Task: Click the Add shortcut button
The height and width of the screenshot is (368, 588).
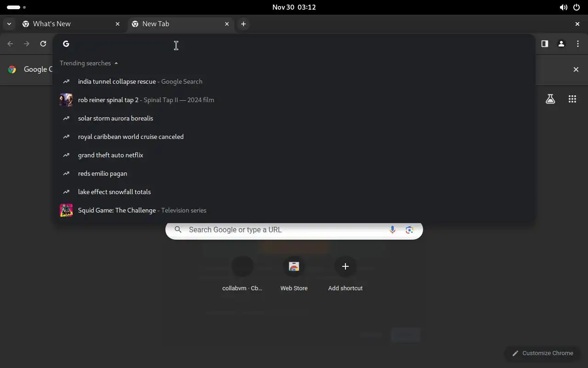Action: pos(345,275)
